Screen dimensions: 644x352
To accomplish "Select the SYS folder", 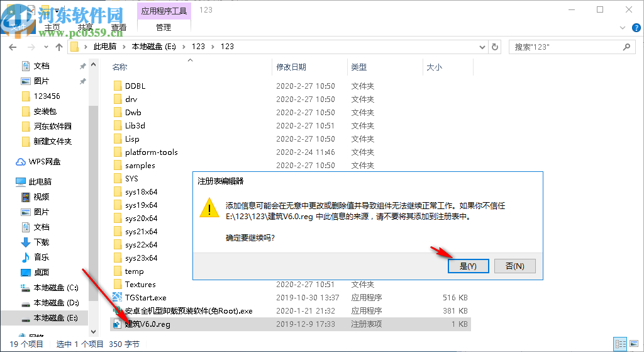I will tap(131, 178).
